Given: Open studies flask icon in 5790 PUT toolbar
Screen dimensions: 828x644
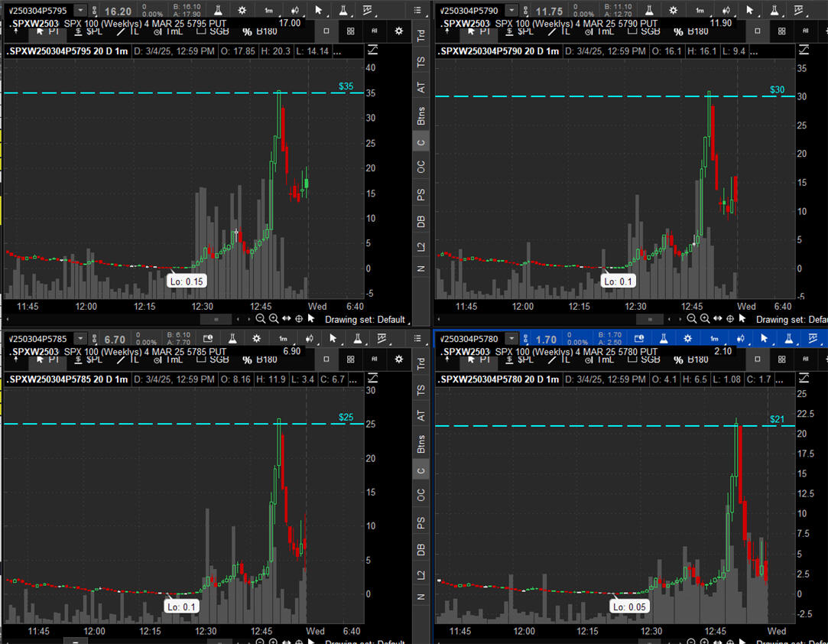Looking at the screenshot, I should coord(649,10).
